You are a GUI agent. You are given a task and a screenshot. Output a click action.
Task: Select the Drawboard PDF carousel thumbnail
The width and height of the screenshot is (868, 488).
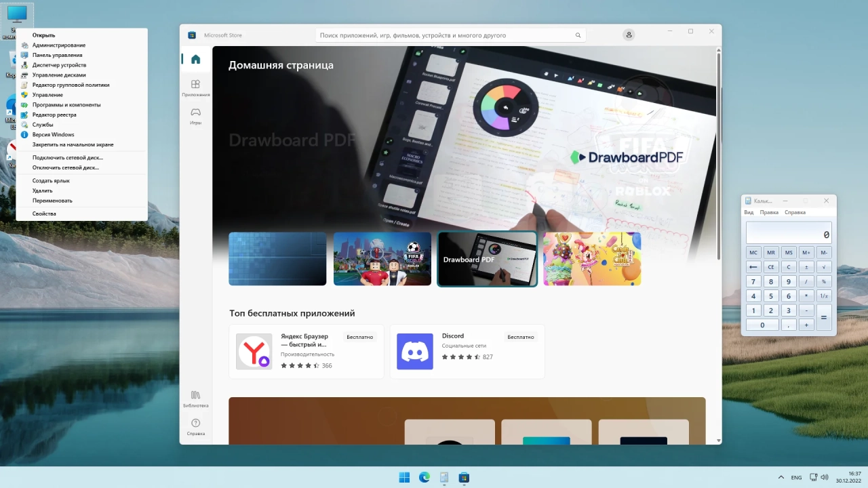tap(488, 259)
